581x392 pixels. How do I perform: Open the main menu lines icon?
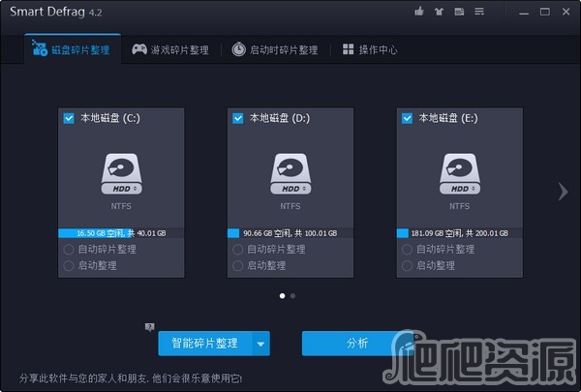[x=479, y=12]
